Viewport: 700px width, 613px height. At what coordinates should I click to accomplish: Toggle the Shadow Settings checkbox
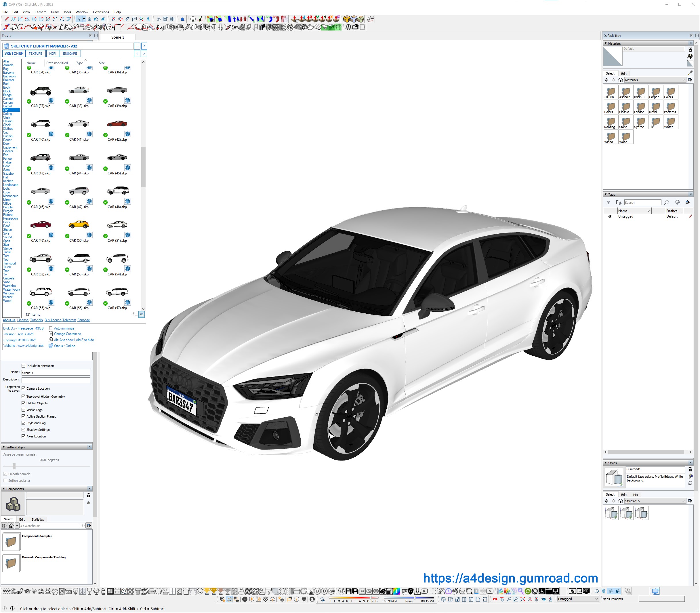click(24, 430)
